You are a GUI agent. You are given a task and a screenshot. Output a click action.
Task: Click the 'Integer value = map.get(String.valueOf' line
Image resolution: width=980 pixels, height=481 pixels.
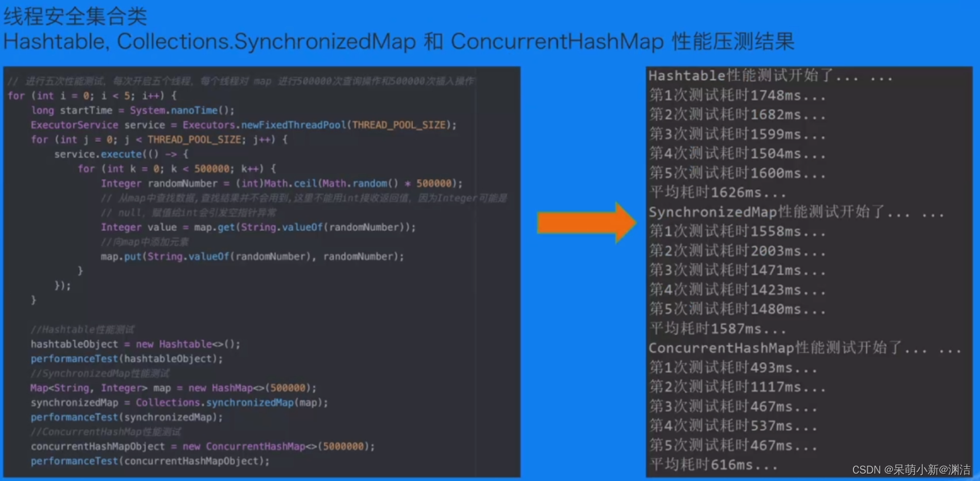coord(259,227)
